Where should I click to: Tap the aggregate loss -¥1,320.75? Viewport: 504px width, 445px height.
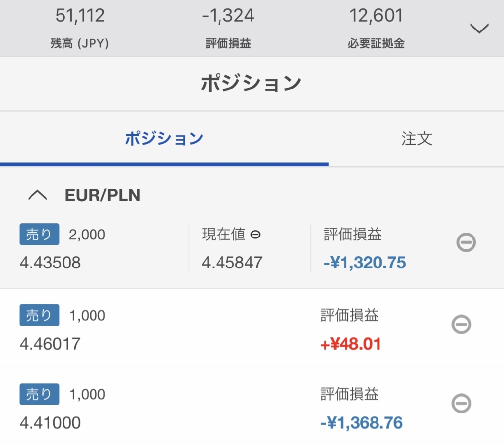365,263
